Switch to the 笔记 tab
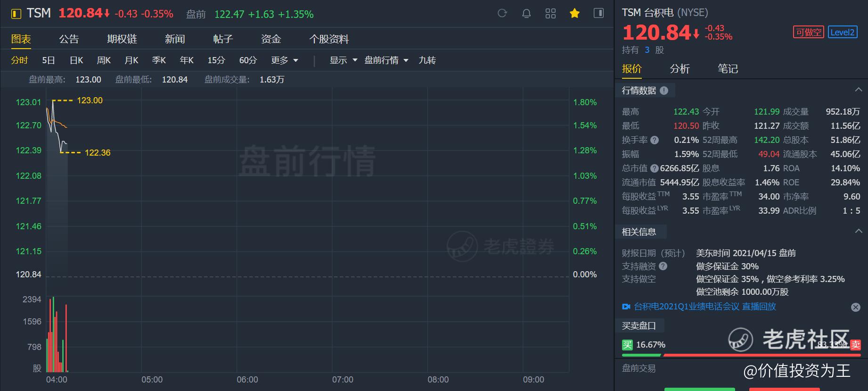This screenshot has width=868, height=391. click(728, 69)
